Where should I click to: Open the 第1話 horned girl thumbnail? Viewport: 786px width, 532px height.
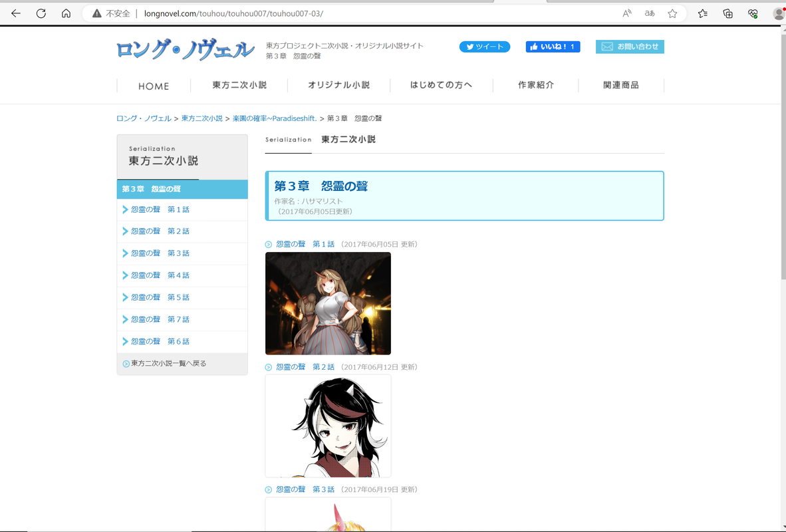(328, 303)
